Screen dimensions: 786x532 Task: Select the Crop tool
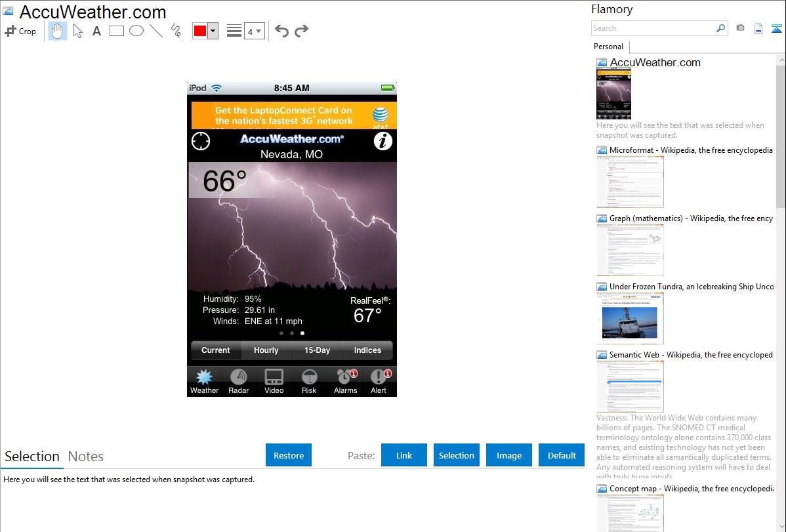coord(20,31)
